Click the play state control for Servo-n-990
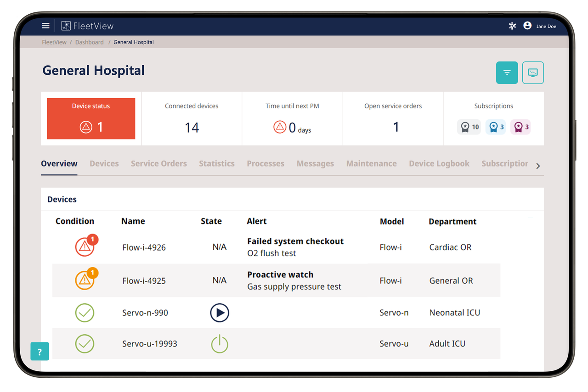588x392 pixels. pos(220,313)
